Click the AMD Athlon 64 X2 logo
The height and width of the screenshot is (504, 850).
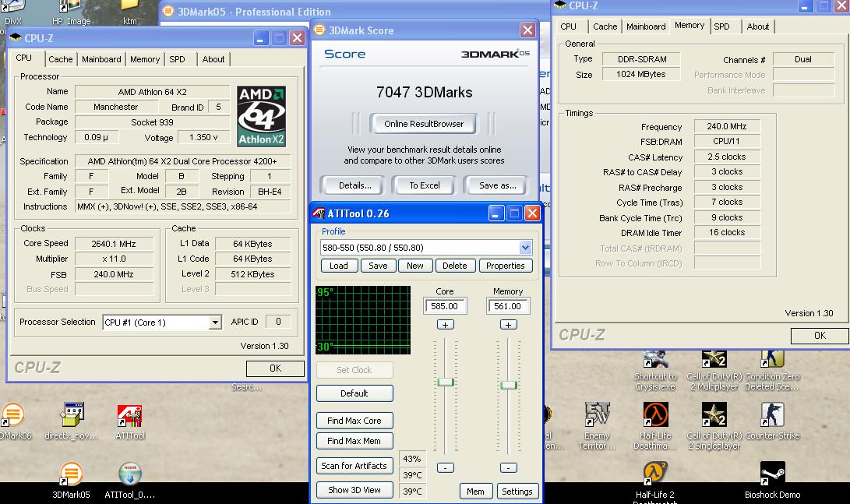tap(261, 116)
